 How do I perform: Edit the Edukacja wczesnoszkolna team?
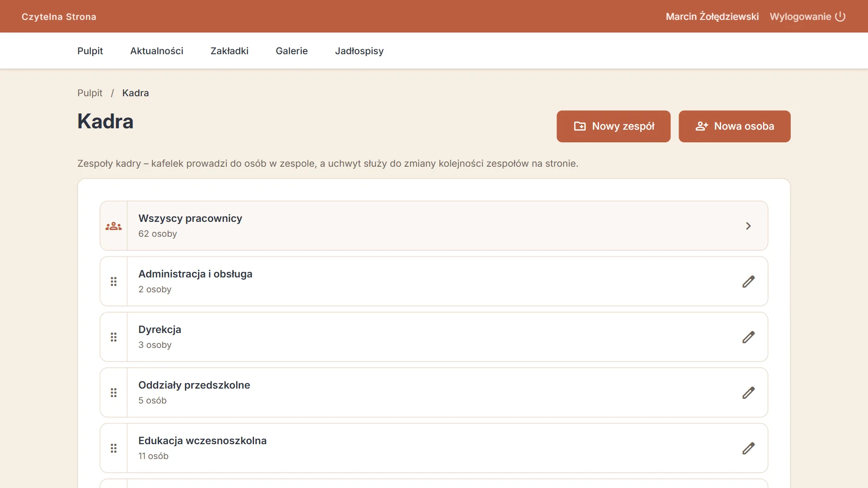point(748,448)
